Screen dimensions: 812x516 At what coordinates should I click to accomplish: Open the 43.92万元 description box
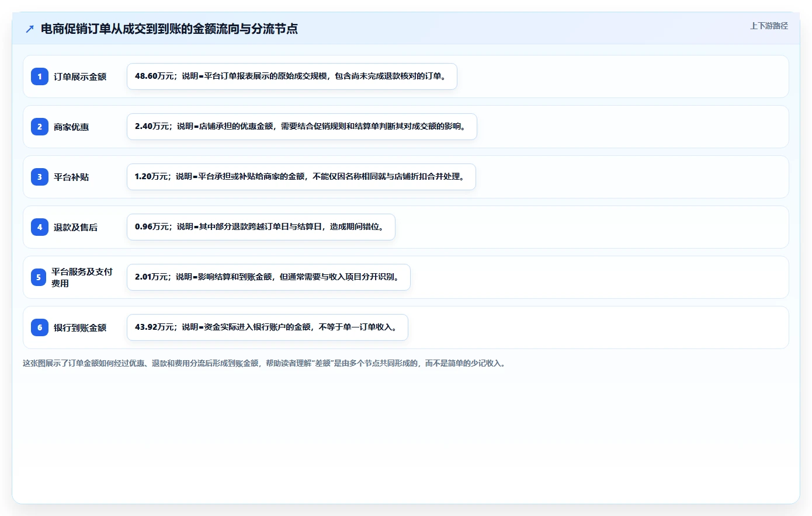(x=268, y=327)
